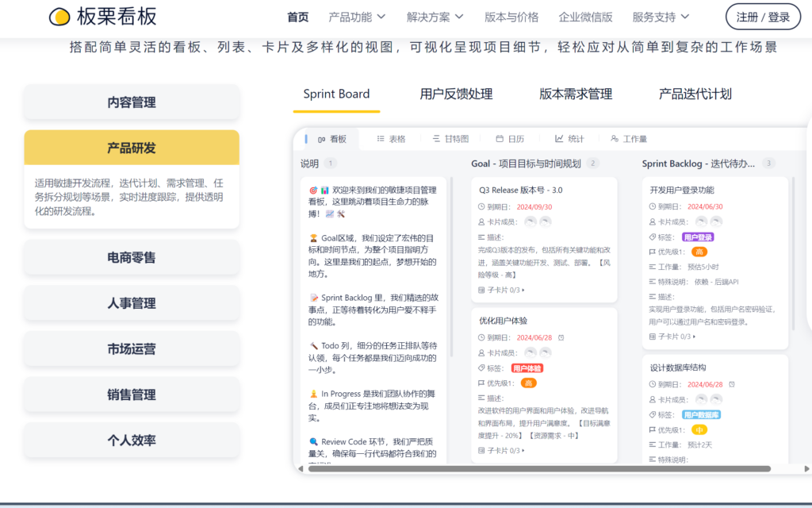Open the 版本与价格 menu item
The height and width of the screenshot is (508, 812).
[x=510, y=14]
